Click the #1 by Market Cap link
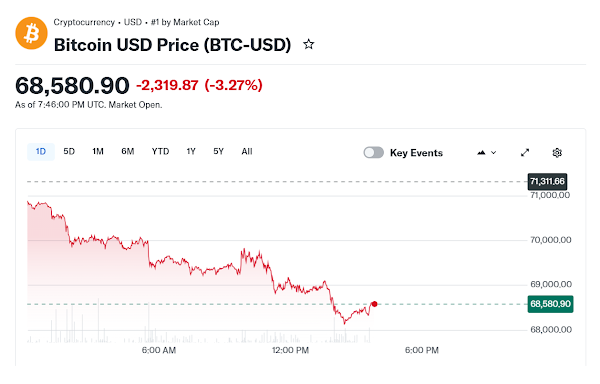This screenshot has height=384, width=600. coord(185,22)
